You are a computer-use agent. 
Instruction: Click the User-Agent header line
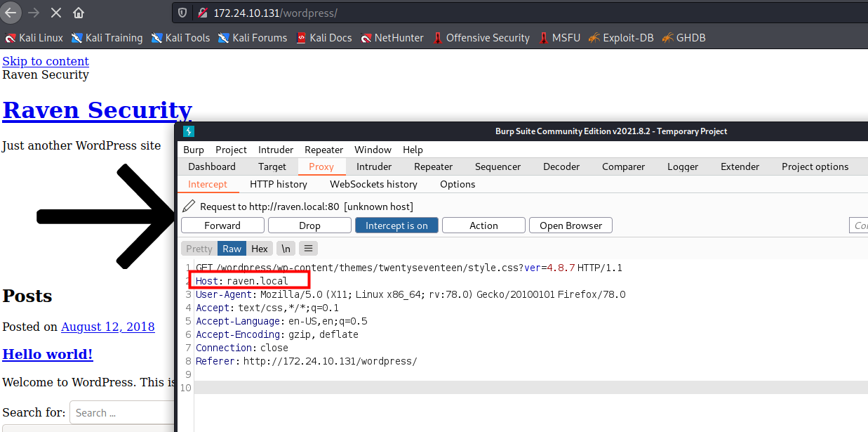coord(410,294)
